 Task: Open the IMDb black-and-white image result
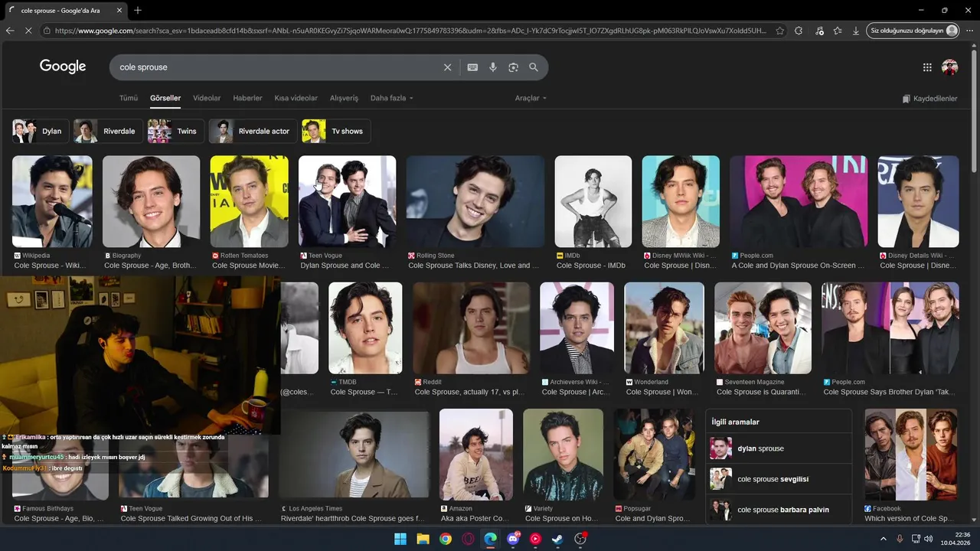(593, 201)
